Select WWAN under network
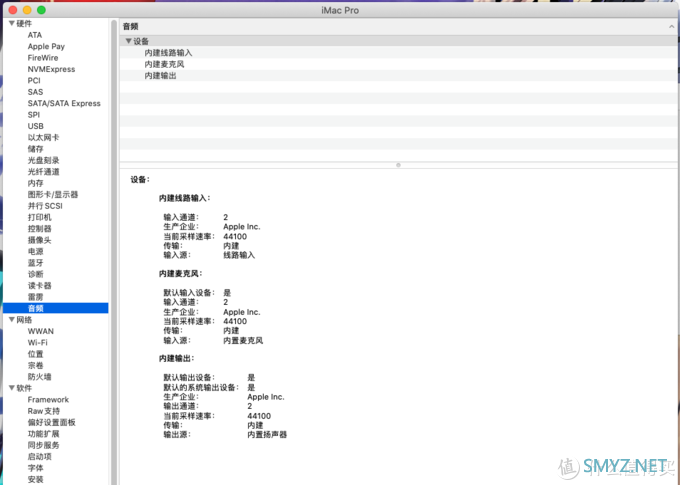Viewport: 680px width, 485px height. 41,331
